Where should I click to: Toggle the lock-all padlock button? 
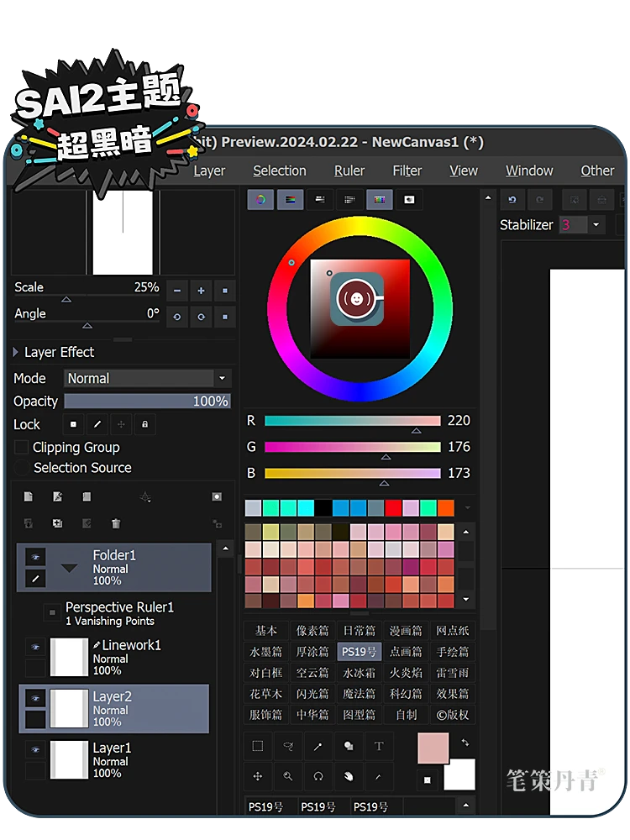click(x=144, y=424)
